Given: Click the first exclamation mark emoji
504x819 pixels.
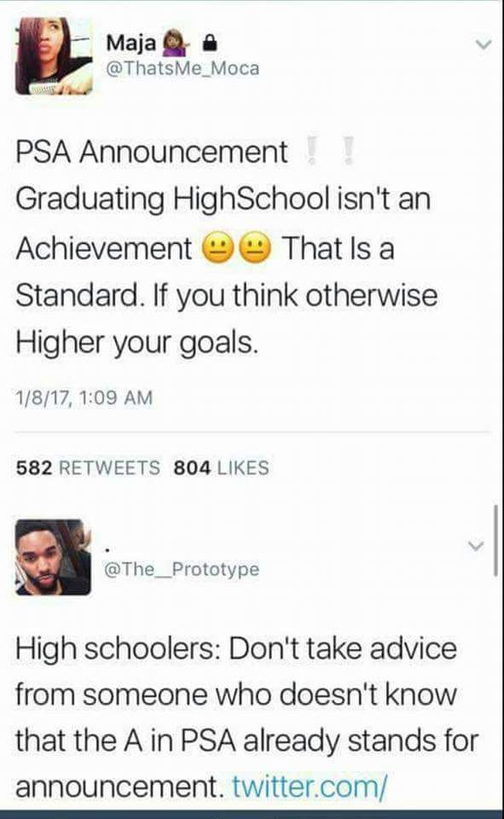Looking at the screenshot, I should coord(312,151).
